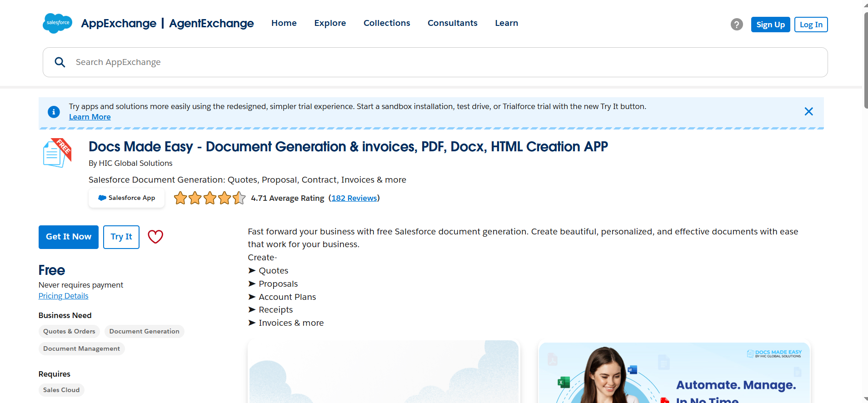Image resolution: width=868 pixels, height=403 pixels.
Task: Go to the Home menu item
Action: [284, 23]
